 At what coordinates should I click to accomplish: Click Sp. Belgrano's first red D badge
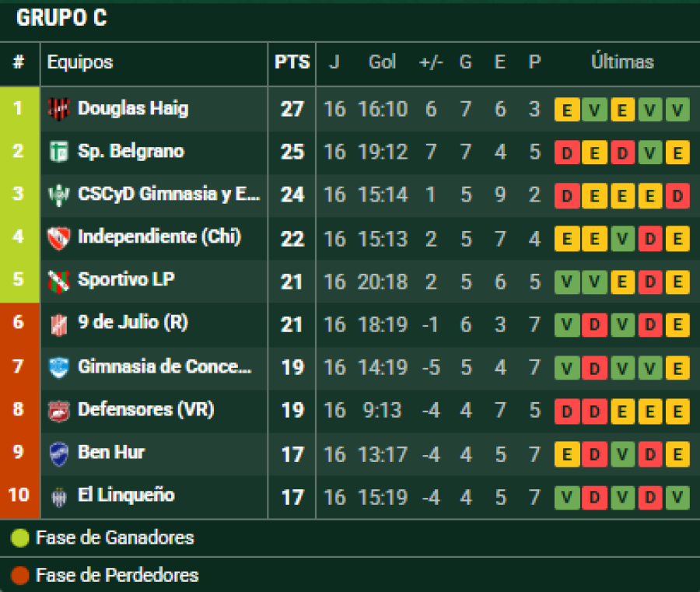click(567, 152)
